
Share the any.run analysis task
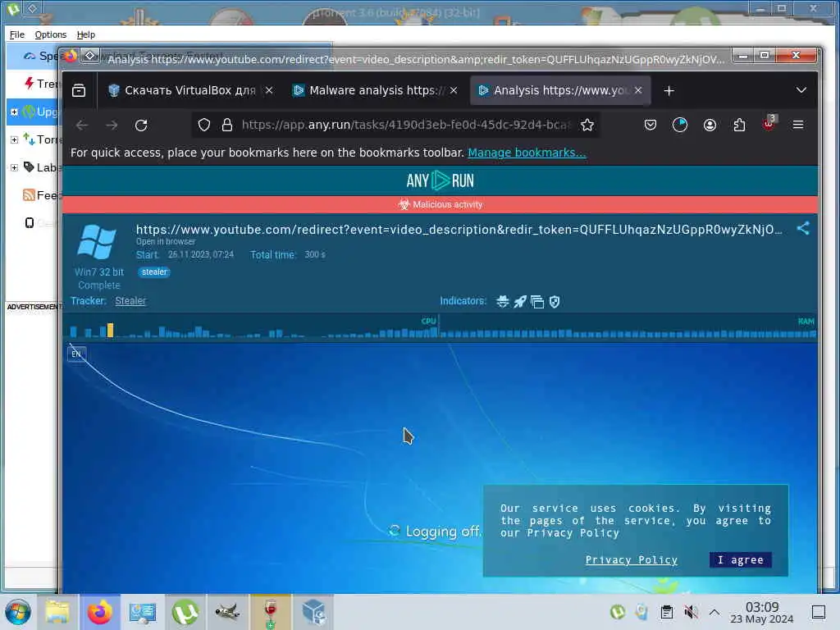click(x=802, y=228)
